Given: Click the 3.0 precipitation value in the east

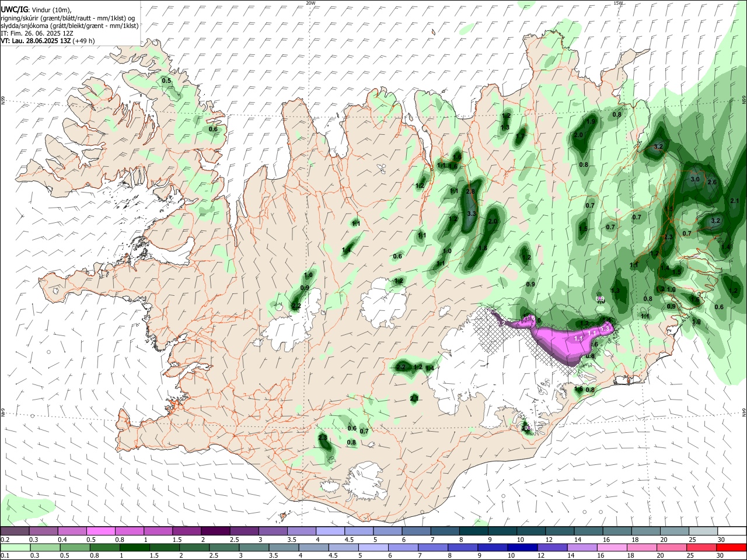Looking at the screenshot, I should 695,180.
